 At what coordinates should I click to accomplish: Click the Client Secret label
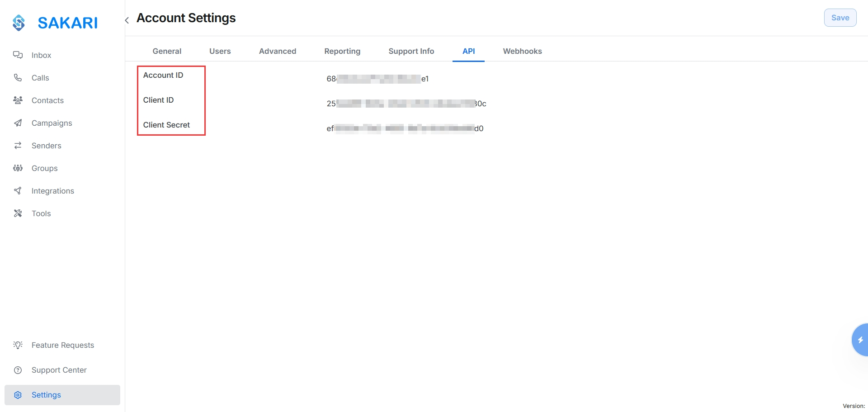[166, 125]
